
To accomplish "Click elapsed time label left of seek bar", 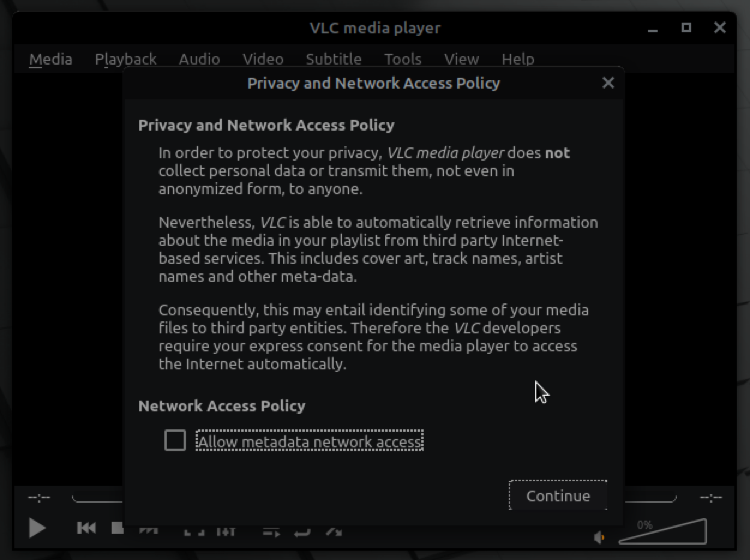I will pyautogui.click(x=39, y=498).
